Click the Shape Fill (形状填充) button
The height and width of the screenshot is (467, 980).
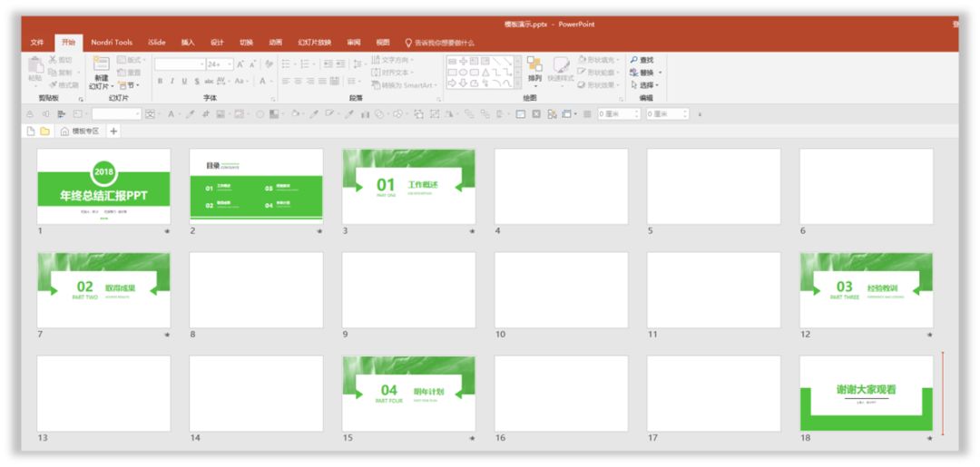599,60
